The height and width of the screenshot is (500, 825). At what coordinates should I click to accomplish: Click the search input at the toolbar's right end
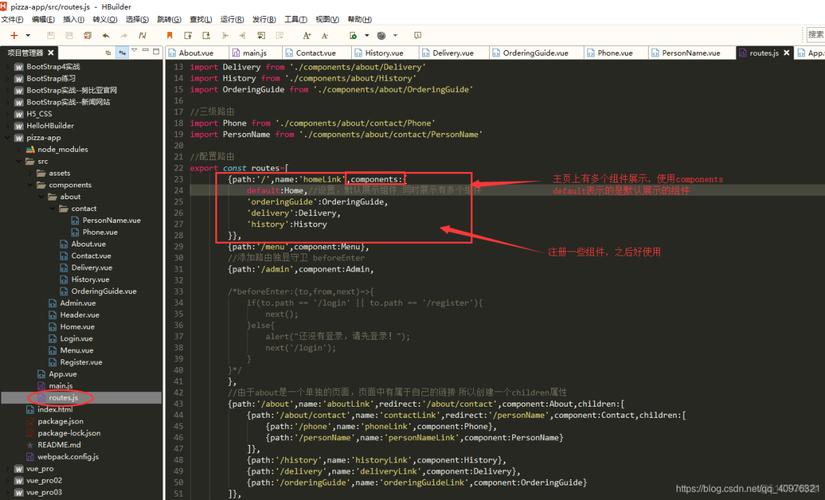click(x=816, y=34)
